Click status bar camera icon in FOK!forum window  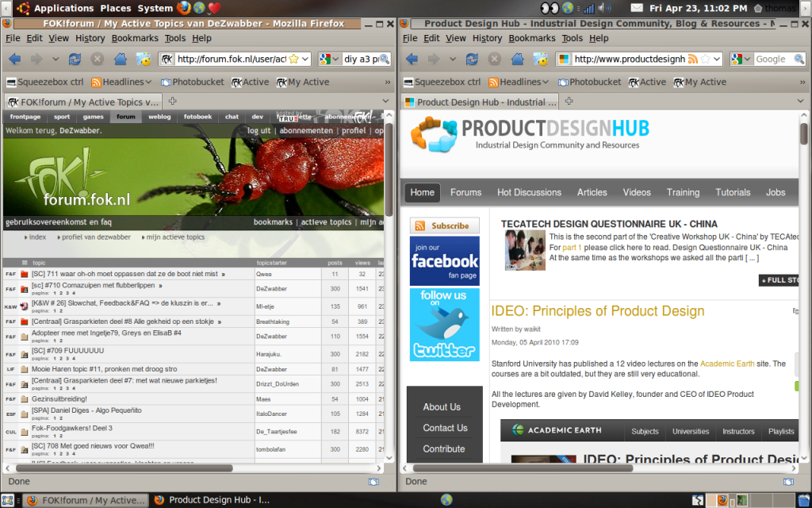point(373,482)
